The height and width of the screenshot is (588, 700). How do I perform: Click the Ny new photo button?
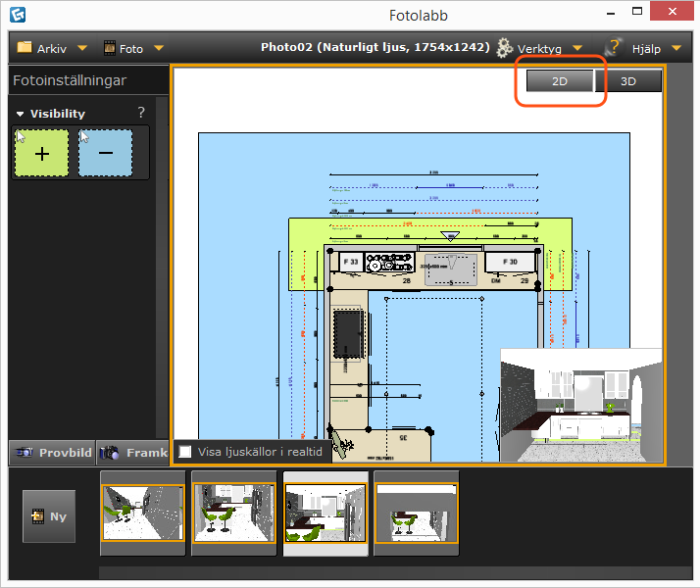point(49,515)
